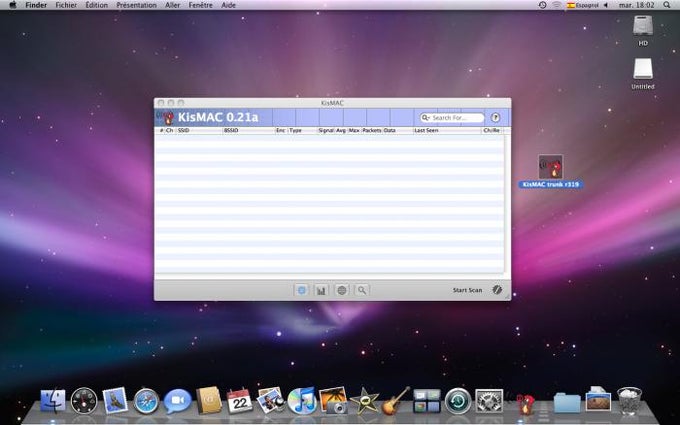Open the Finder menu
Image resolution: width=680 pixels, height=425 pixels.
click(x=36, y=5)
